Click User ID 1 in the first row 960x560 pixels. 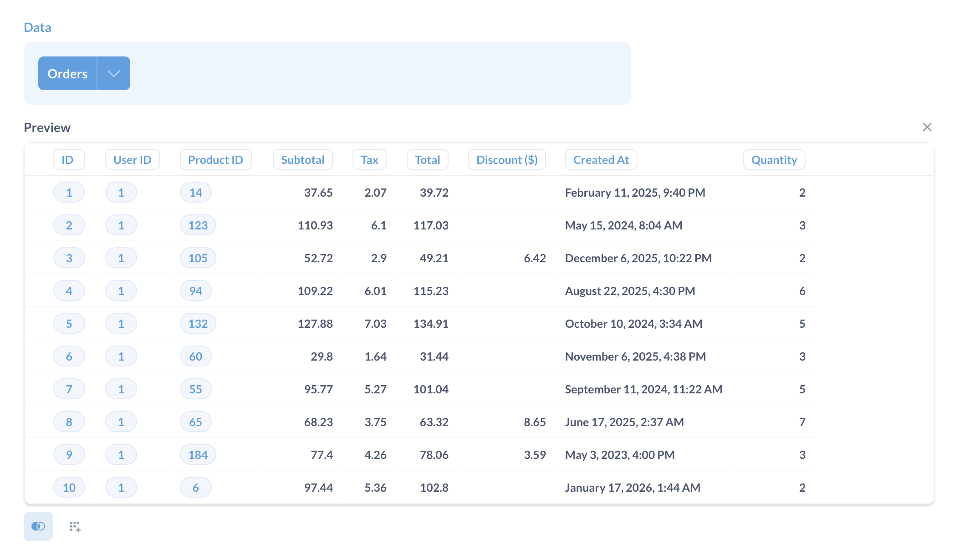coord(121,192)
